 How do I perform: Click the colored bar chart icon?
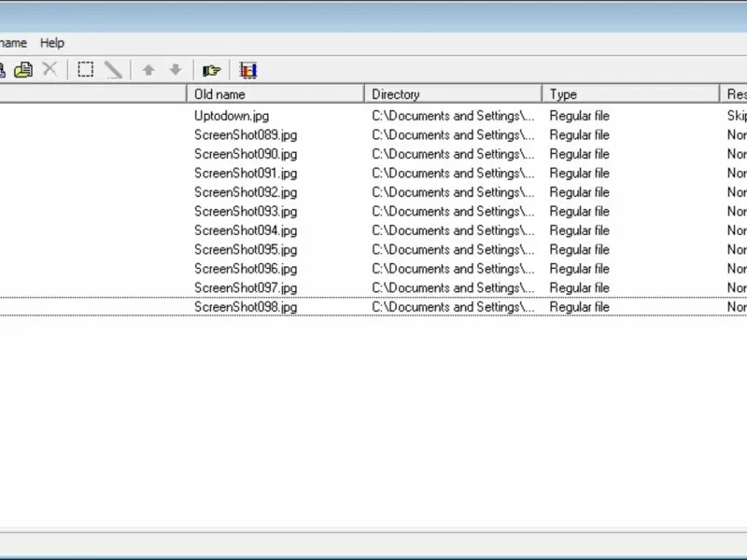[248, 71]
